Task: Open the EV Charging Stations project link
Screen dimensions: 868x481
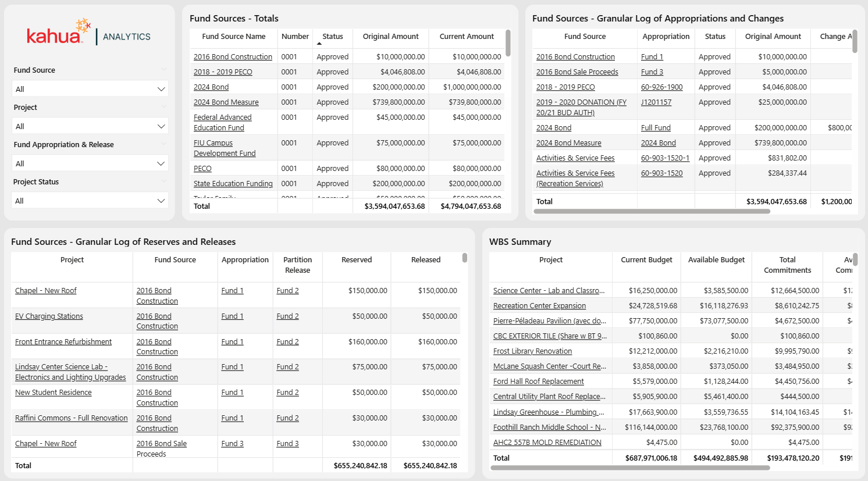Action: 49,316
